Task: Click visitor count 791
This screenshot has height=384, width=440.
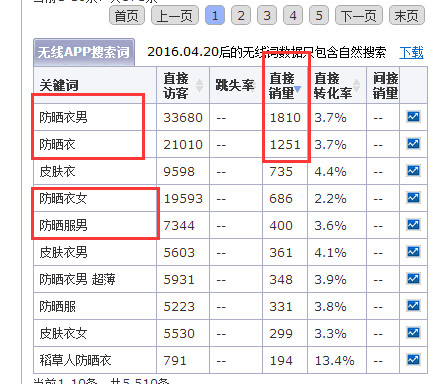Action: point(175,361)
